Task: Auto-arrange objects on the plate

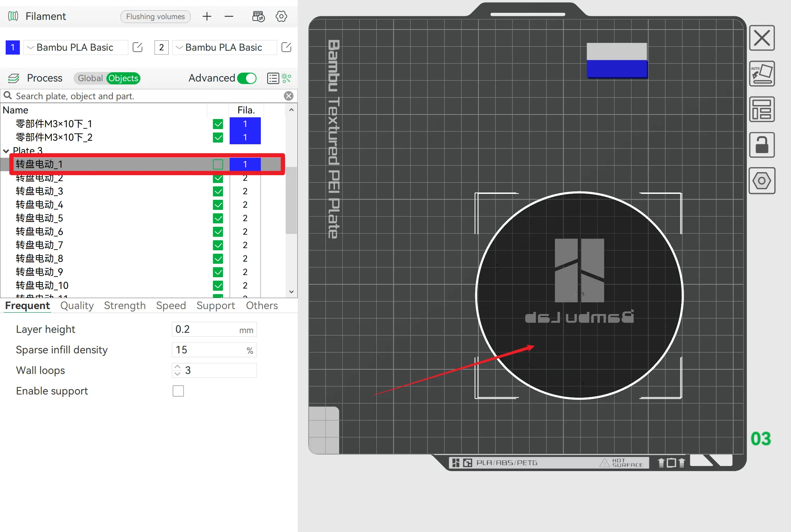Action: tap(762, 109)
